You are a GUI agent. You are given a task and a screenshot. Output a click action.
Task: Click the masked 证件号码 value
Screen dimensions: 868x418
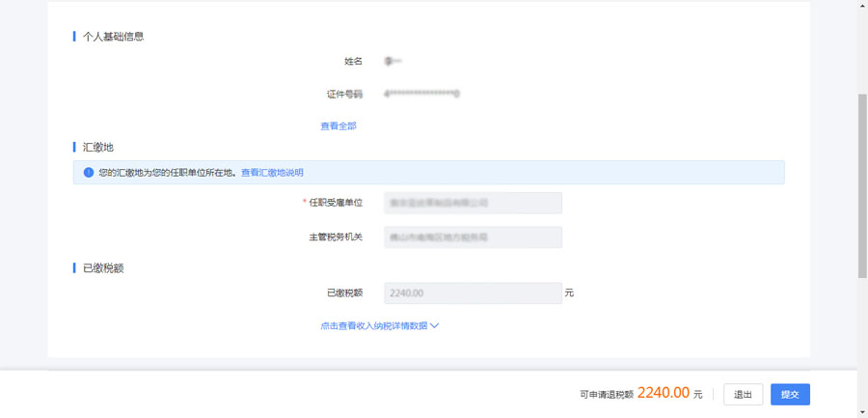[x=421, y=95]
